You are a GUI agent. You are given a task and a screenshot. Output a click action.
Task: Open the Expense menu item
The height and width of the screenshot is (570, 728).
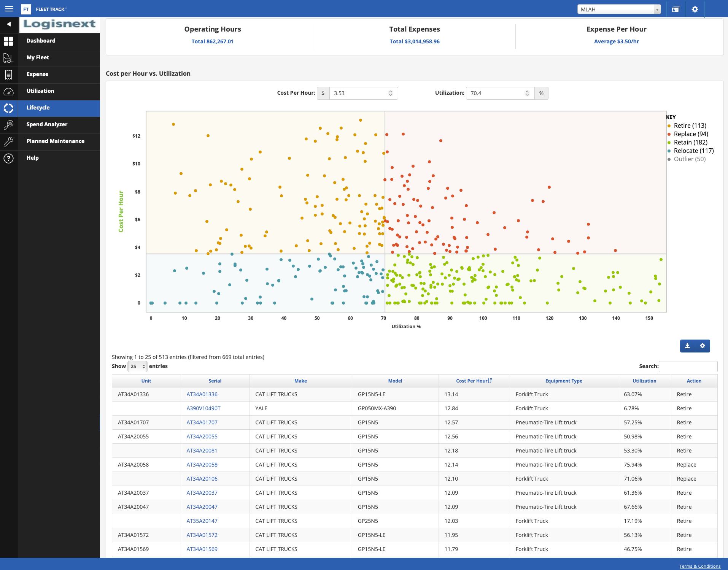[37, 75]
